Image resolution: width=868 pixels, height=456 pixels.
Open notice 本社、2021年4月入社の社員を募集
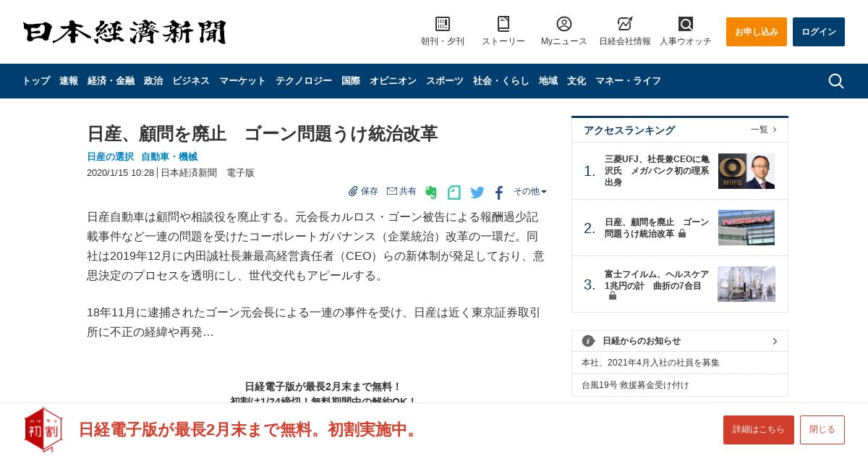pos(650,363)
